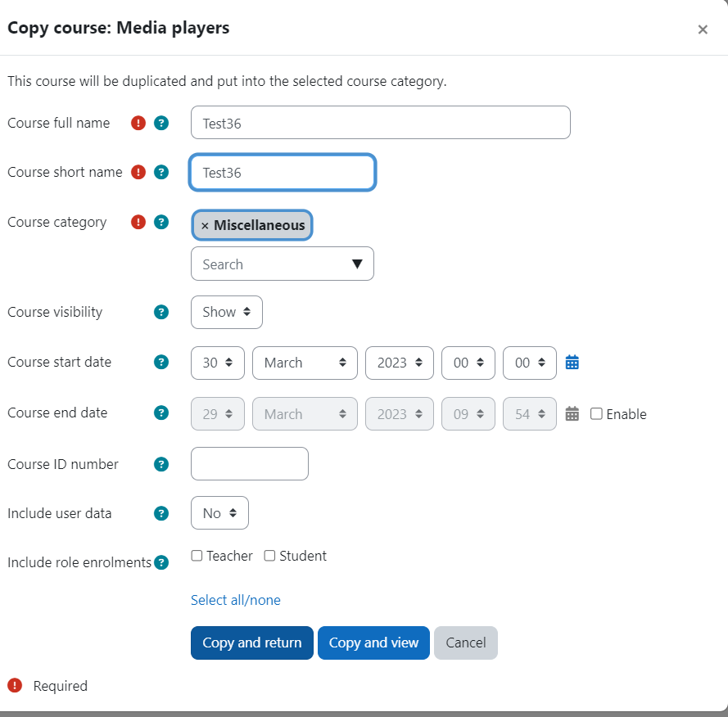Screen dimensions: 728x717
Task: Open the start date hour dropdown
Action: (x=468, y=363)
